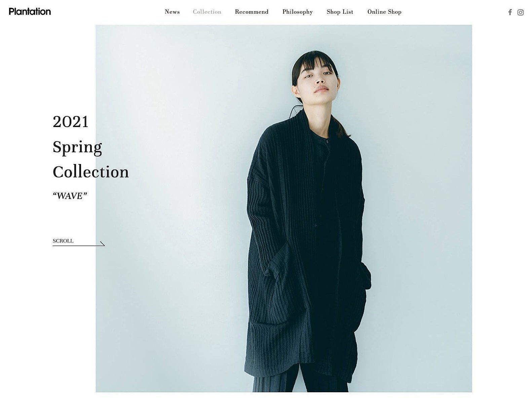
Task: Click the Spring heading text
Action: tap(77, 147)
